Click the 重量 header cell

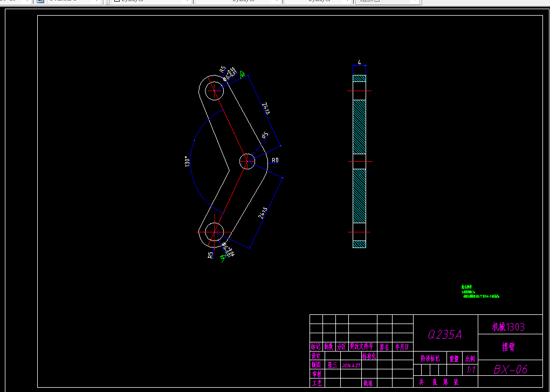click(x=454, y=359)
